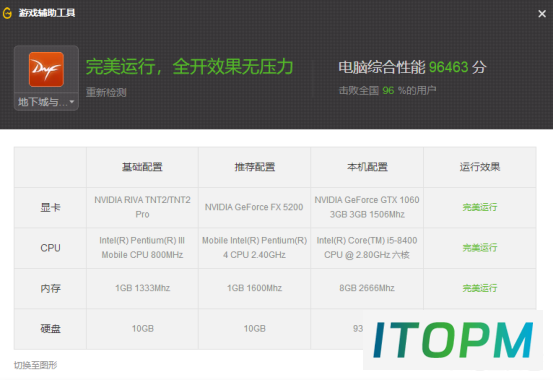This screenshot has width=553, height=380.
Task: Click the NVIDIA RIVA TNT2/TNT2 Pro cell
Action: [142, 207]
